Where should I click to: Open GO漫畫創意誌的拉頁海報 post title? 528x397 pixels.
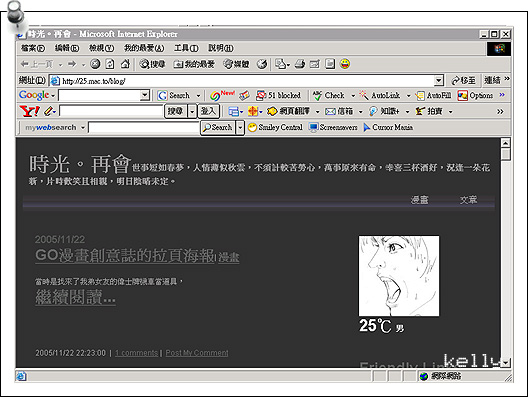point(125,255)
